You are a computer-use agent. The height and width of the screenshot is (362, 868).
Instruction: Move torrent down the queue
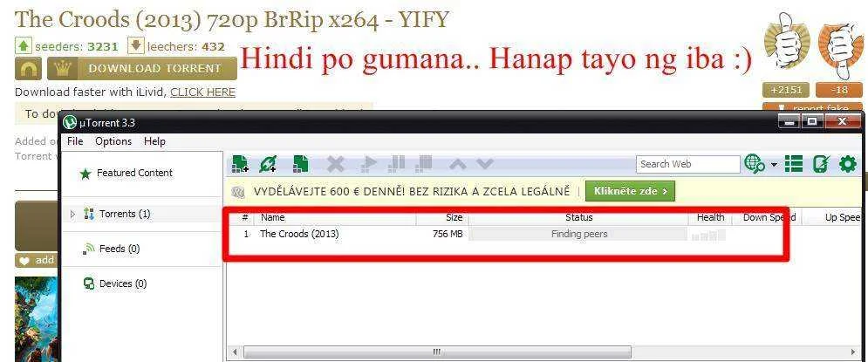tap(484, 164)
